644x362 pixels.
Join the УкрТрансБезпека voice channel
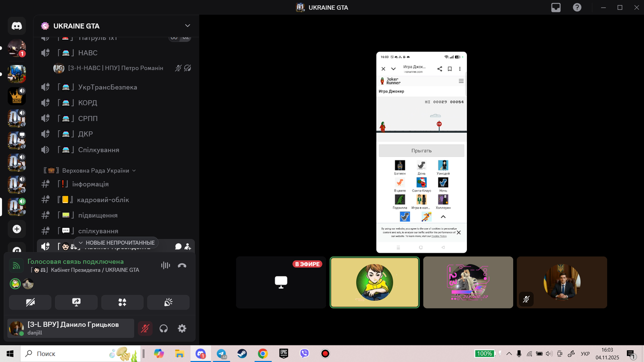point(116,87)
